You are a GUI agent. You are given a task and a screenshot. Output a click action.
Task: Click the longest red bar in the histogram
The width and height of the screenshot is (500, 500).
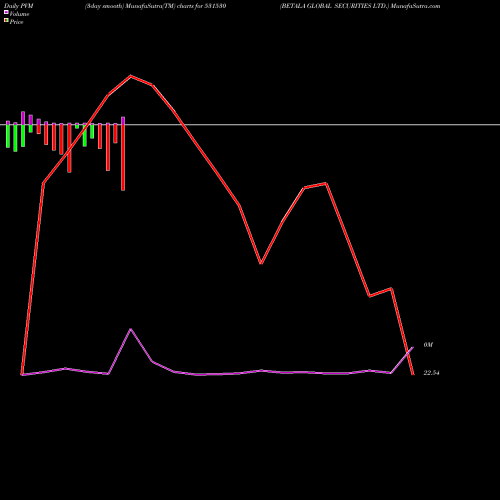tap(123, 157)
